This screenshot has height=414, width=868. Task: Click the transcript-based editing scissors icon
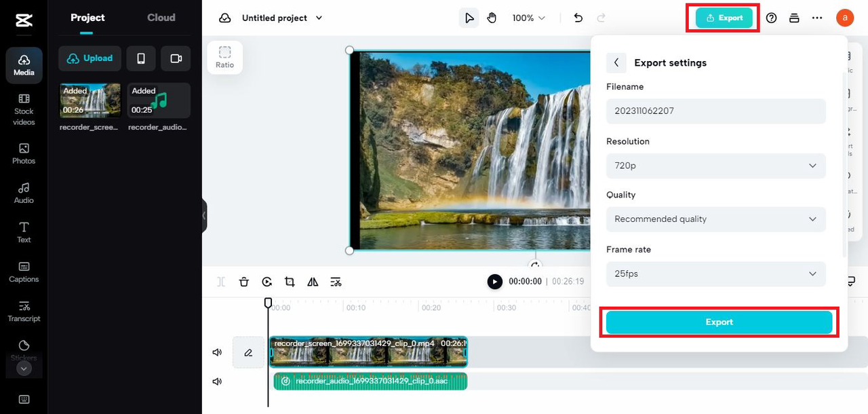pos(336,282)
